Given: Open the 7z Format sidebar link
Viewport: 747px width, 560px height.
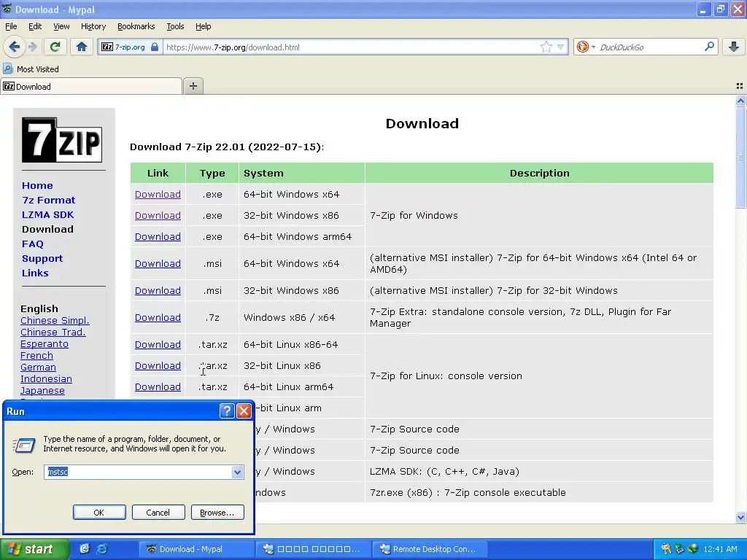Looking at the screenshot, I should click(x=49, y=200).
